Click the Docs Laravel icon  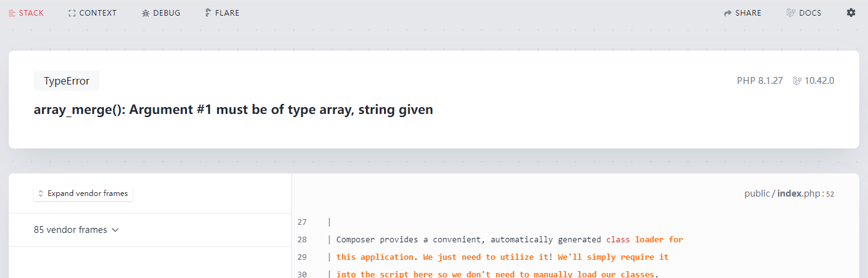click(x=790, y=13)
